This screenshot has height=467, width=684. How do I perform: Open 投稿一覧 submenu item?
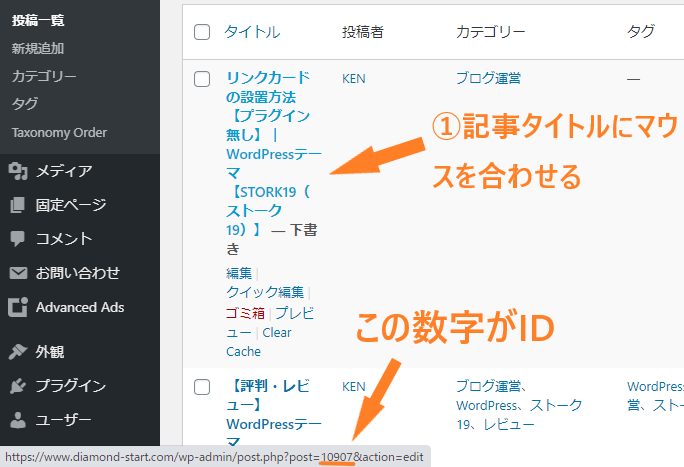pyautogui.click(x=38, y=20)
